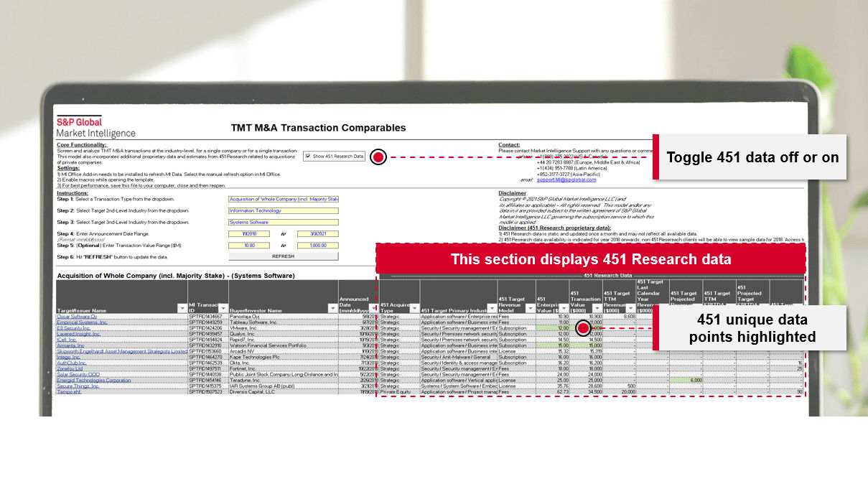Screen dimensions: 868x484
Task: Select the highlighted 6,000 projected revenue cell
Action: coord(686,380)
